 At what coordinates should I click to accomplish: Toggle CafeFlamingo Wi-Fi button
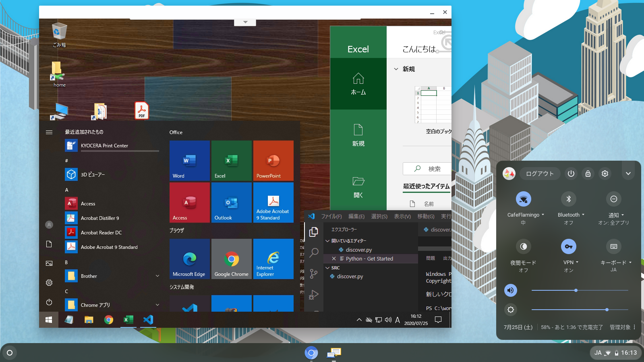[x=524, y=199]
